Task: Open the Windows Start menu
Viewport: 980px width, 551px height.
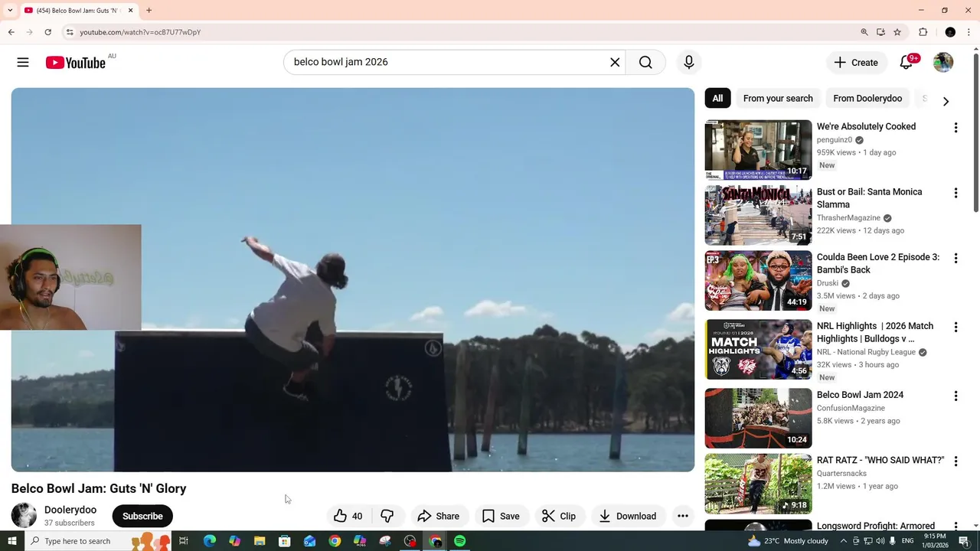Action: 11,541
